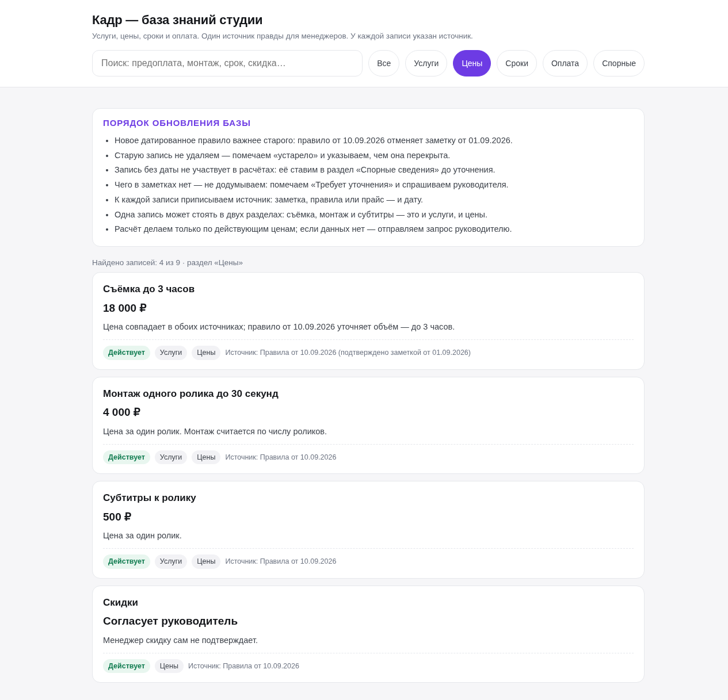The width and height of the screenshot is (728, 700).
Task: Open the «Субтитры к ролику» card title
Action: pyautogui.click(x=150, y=498)
